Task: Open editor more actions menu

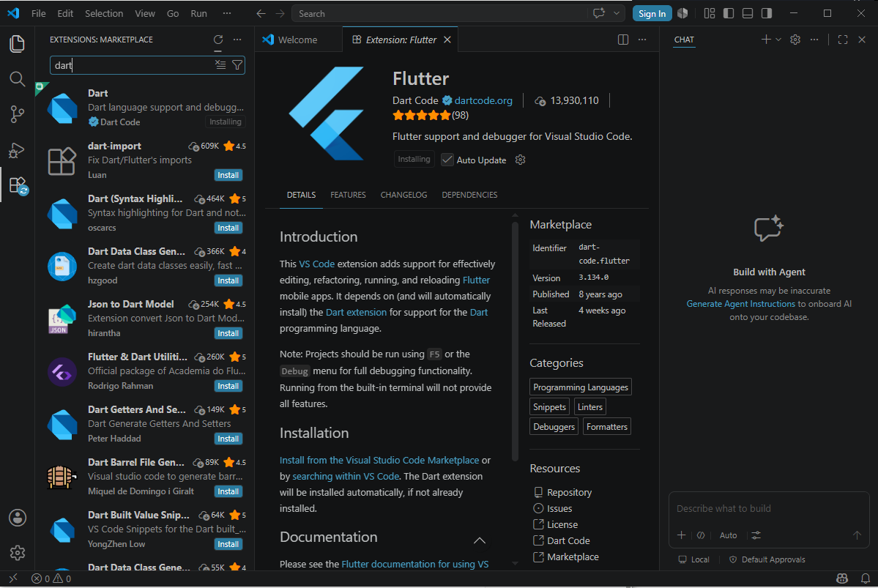Action: pyautogui.click(x=642, y=40)
